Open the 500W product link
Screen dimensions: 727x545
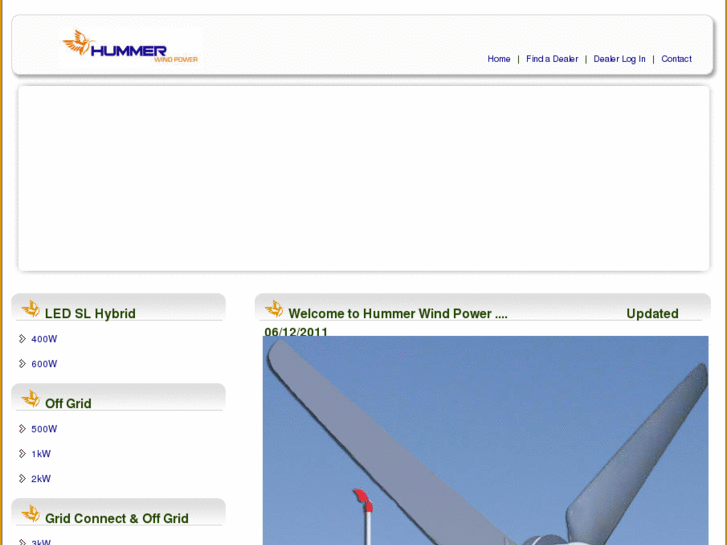(x=44, y=429)
